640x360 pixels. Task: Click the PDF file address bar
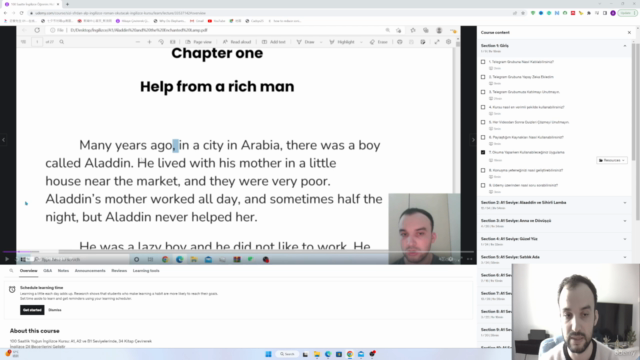216,30
